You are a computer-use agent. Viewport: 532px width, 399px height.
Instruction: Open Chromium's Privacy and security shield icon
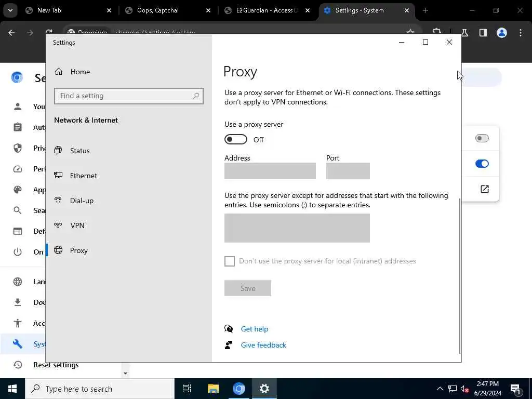click(x=18, y=148)
